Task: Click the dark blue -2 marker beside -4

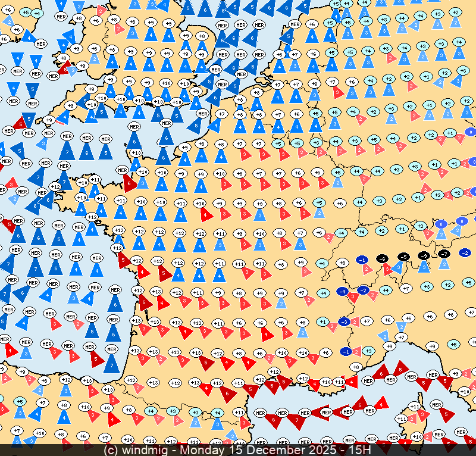Action: [x=363, y=290]
